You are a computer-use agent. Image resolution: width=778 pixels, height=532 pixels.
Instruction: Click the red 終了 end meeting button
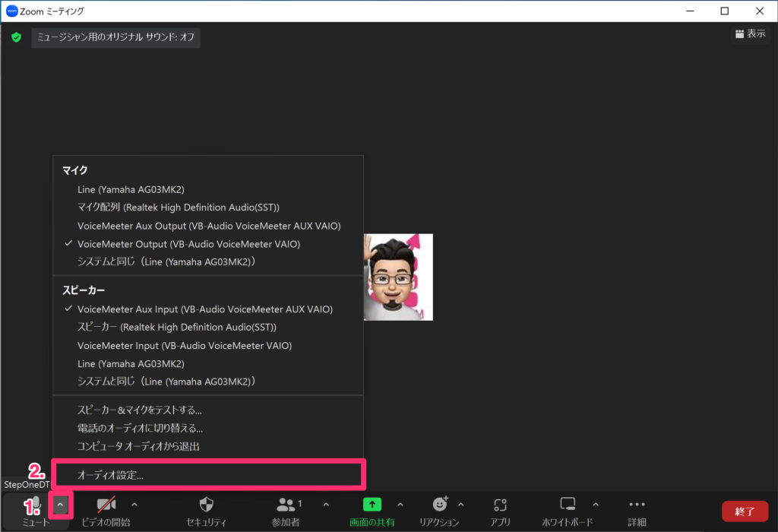click(745, 511)
